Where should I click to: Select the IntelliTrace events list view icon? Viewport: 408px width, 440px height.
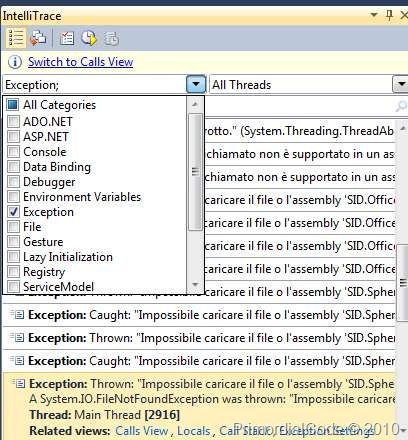(16, 37)
